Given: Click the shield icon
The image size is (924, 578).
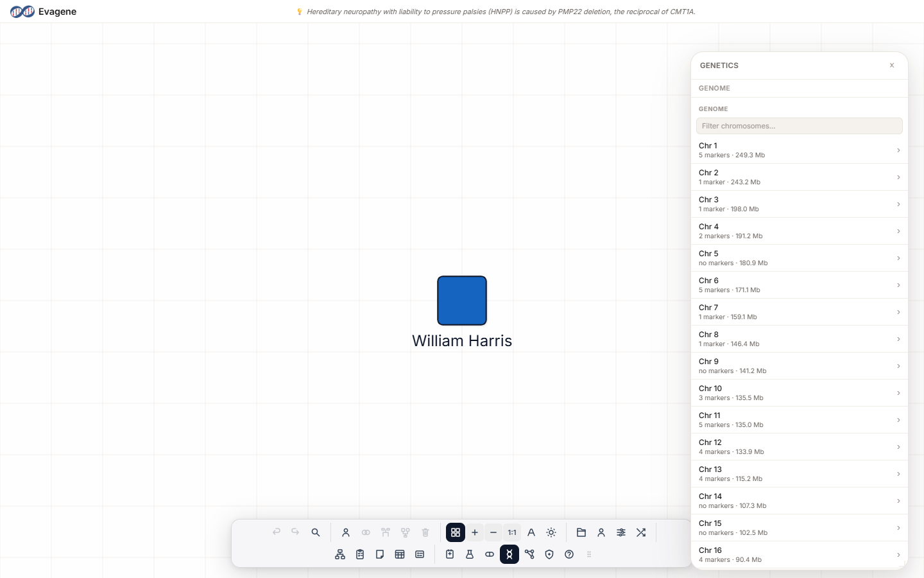Looking at the screenshot, I should (549, 554).
